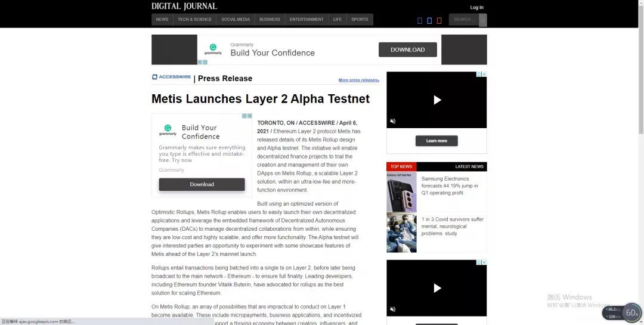
Task: Play the upper sidebar video ad
Action: 437,100
